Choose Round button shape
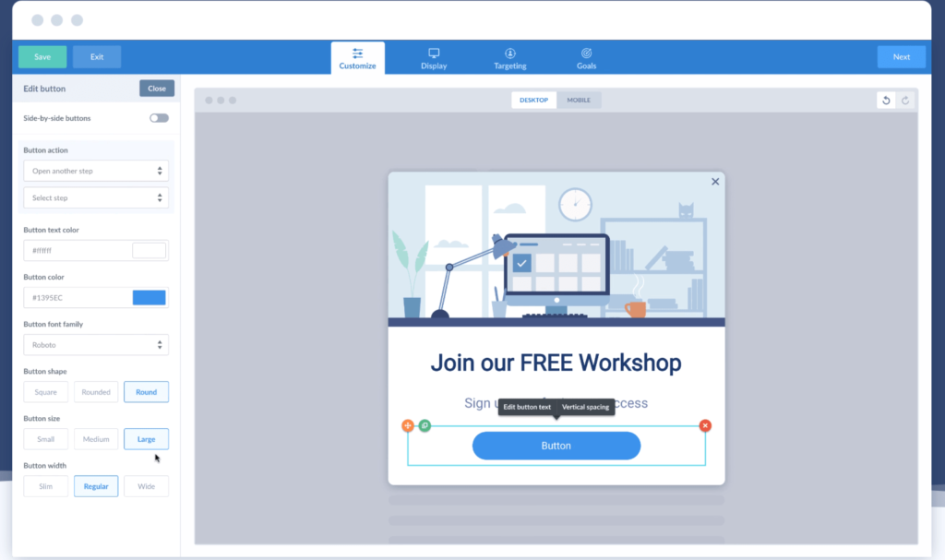Screen dimensions: 945x560 point(147,392)
